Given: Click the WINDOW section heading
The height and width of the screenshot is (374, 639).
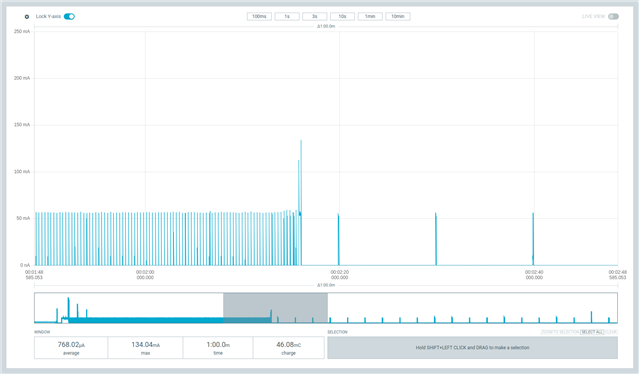Looking at the screenshot, I should (42, 332).
